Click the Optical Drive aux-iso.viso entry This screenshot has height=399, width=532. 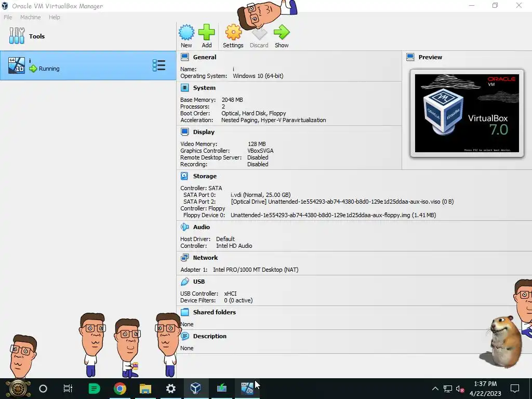pos(342,202)
